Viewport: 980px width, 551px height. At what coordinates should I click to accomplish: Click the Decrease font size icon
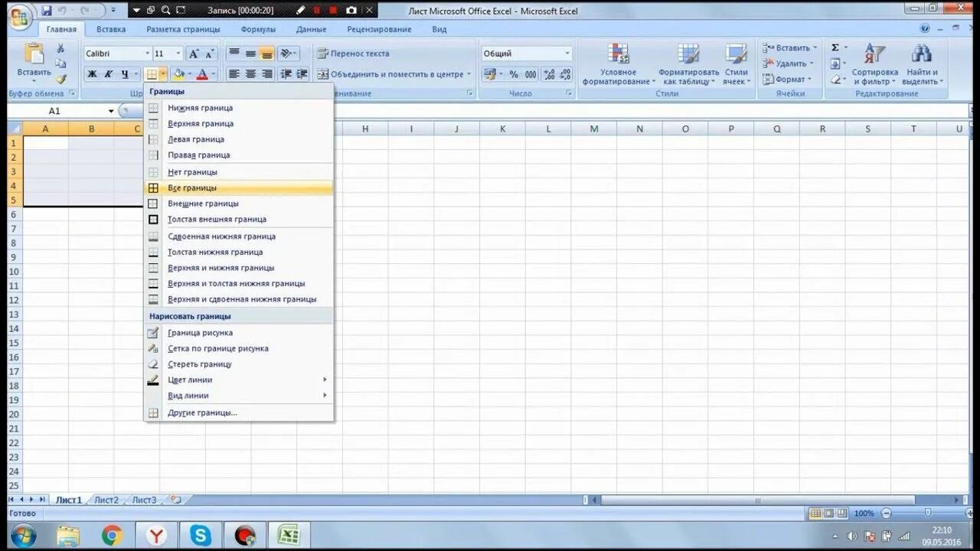[x=210, y=54]
